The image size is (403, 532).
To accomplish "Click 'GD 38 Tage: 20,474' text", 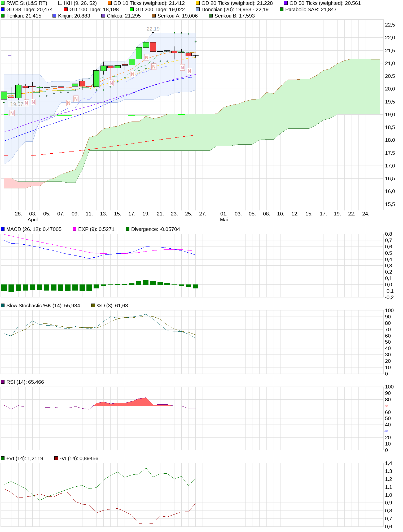I will (29, 10).
